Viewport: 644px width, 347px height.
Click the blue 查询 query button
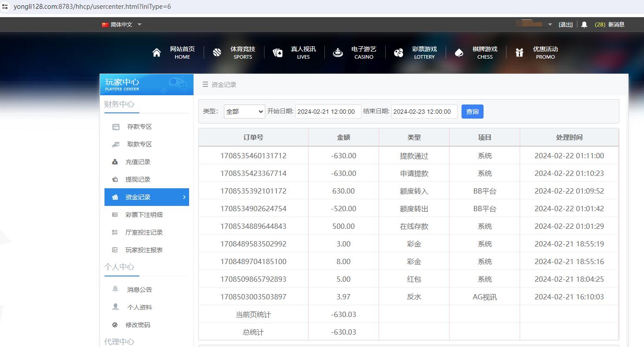click(x=473, y=112)
